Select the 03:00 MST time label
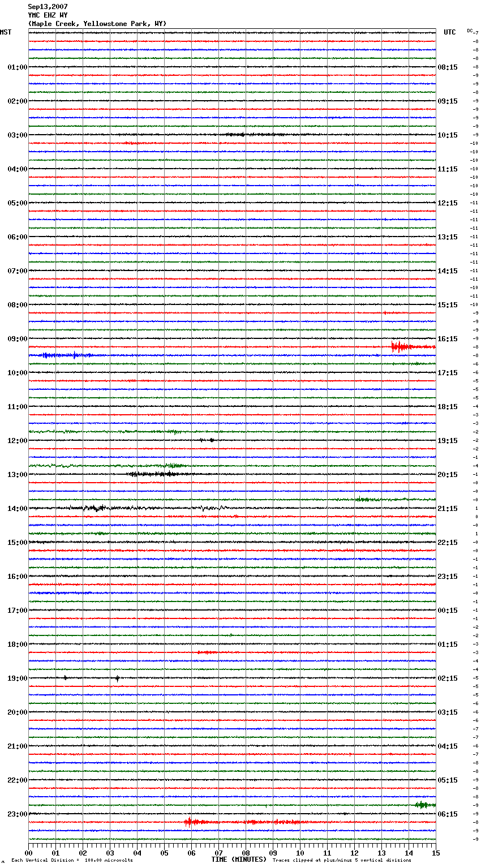The height and width of the screenshot is (868, 481). coord(18,135)
